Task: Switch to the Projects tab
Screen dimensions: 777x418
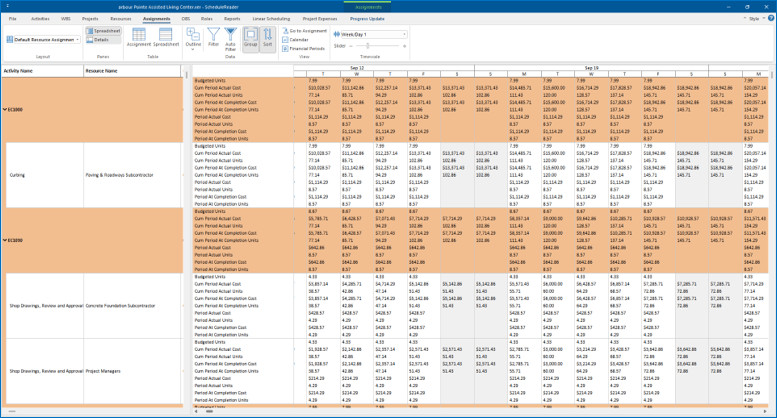Action: click(90, 19)
